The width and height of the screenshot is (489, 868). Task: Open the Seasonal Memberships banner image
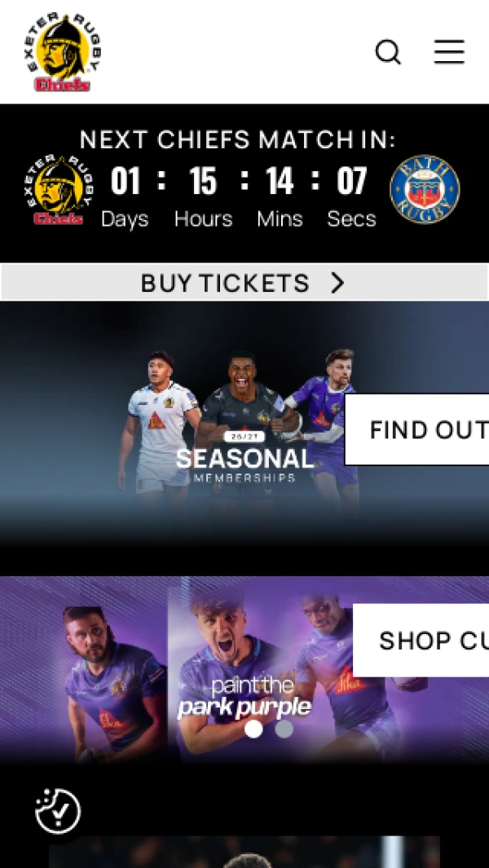(x=244, y=424)
